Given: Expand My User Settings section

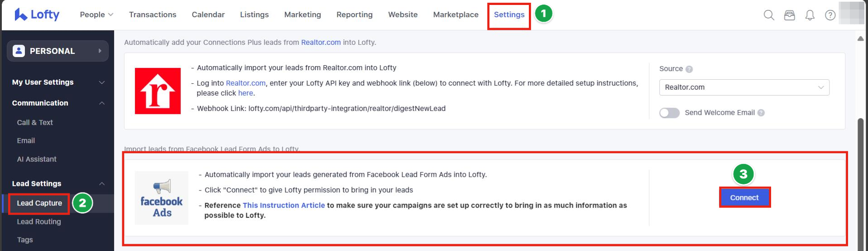Looking at the screenshot, I should point(58,82).
